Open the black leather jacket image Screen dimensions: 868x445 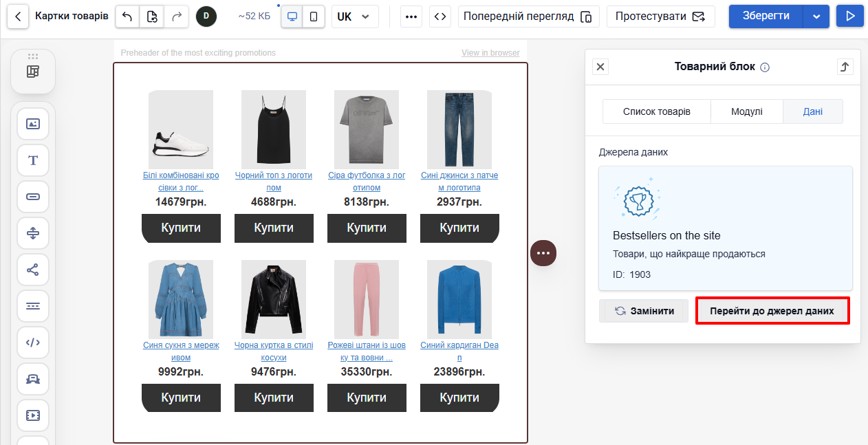pos(274,299)
